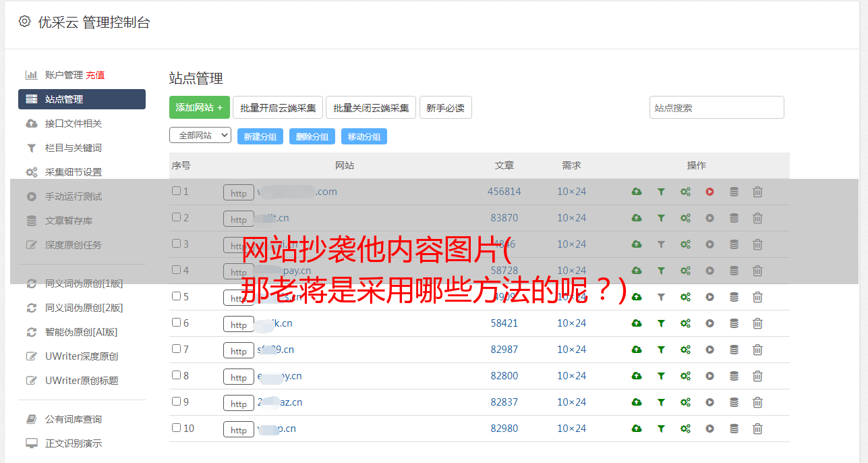Open the database icon in row 5
Screen dimensions: 868x463
[734, 297]
